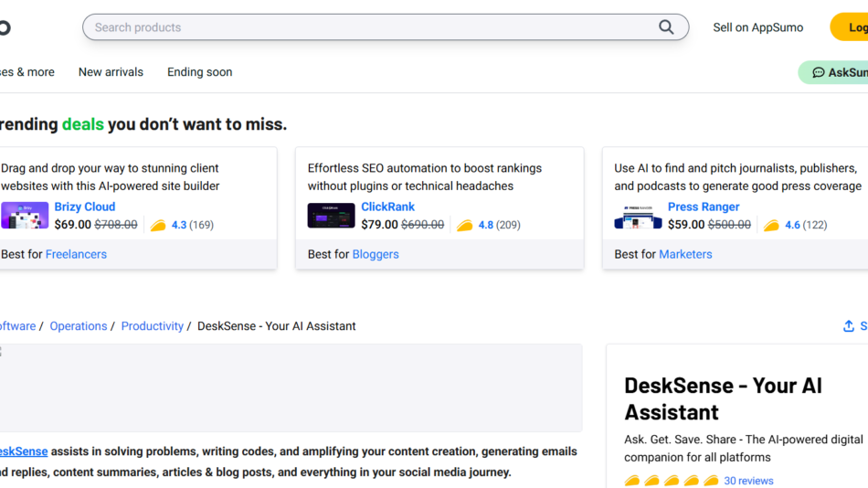Select the Bloggers category link
The height and width of the screenshot is (488, 868).
[376, 254]
